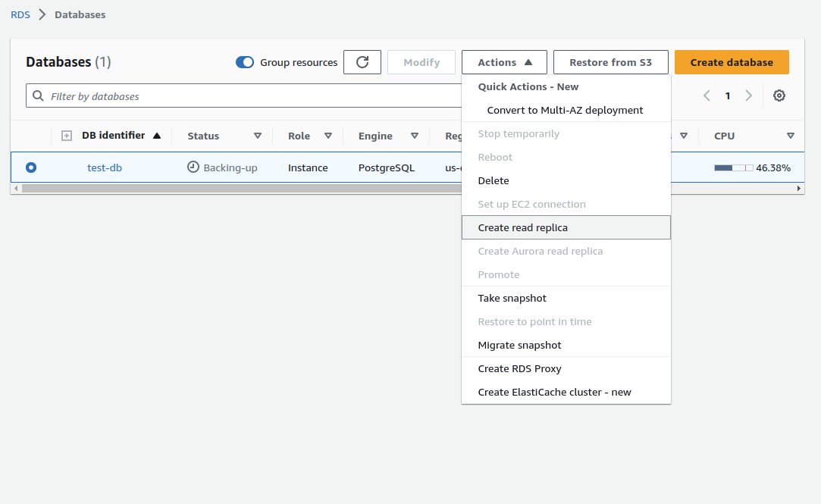
Task: Click the Databases (1) table heading
Action: tap(68, 62)
